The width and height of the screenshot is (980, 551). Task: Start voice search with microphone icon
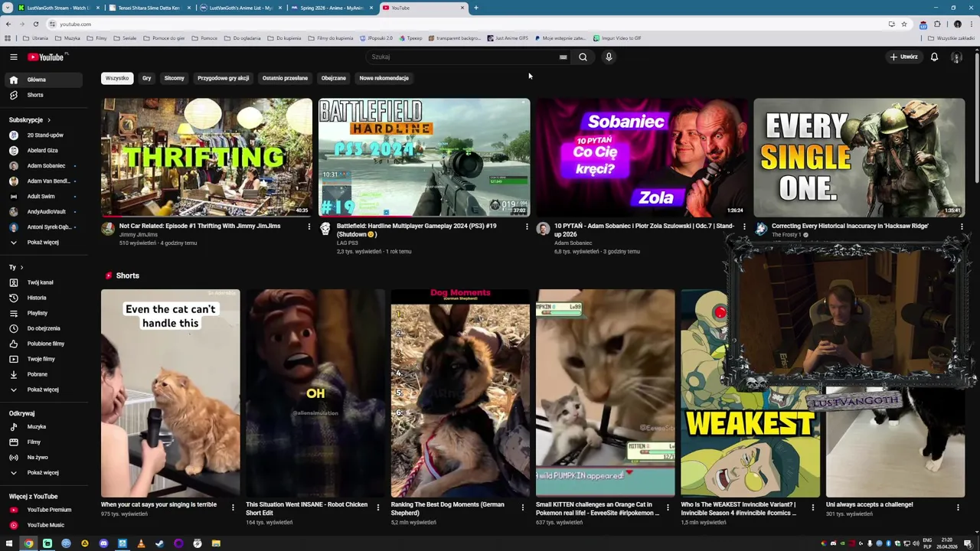pos(609,57)
